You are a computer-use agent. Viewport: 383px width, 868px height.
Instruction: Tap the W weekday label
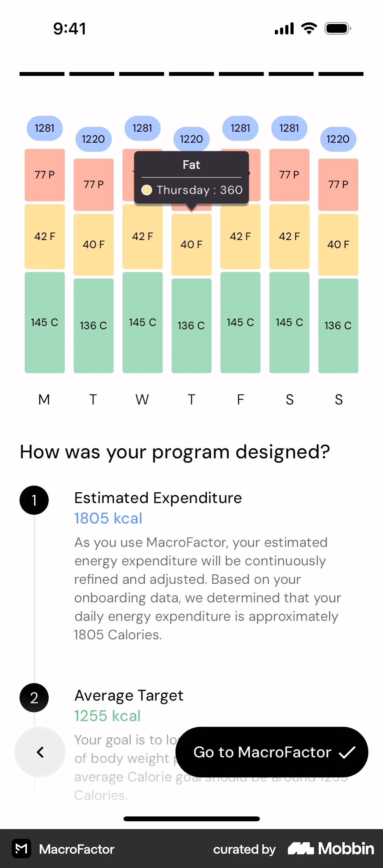point(142,400)
